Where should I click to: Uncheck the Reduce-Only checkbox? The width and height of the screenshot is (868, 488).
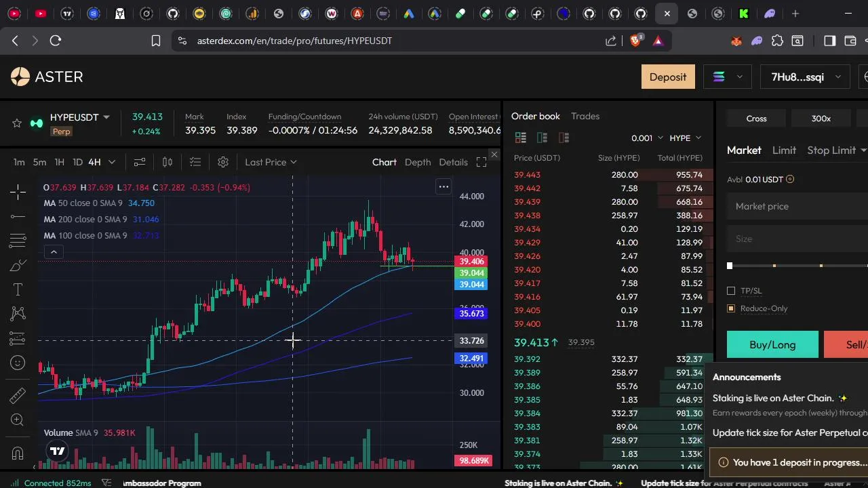pos(731,308)
